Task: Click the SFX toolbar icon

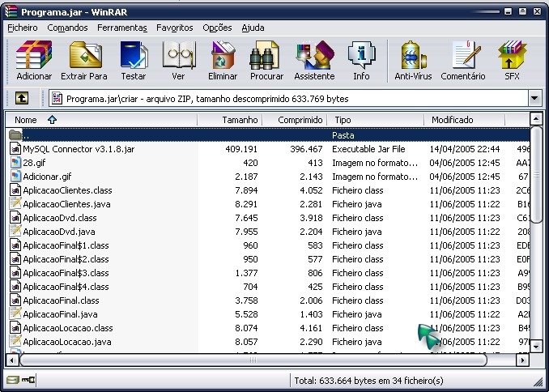Action: [x=512, y=55]
